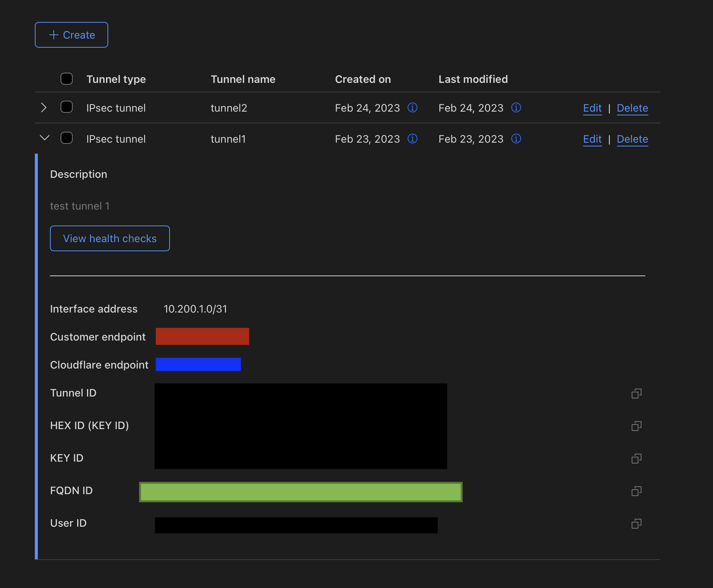The image size is (713, 588).
Task: Copy the KEY ID value
Action: pos(637,459)
